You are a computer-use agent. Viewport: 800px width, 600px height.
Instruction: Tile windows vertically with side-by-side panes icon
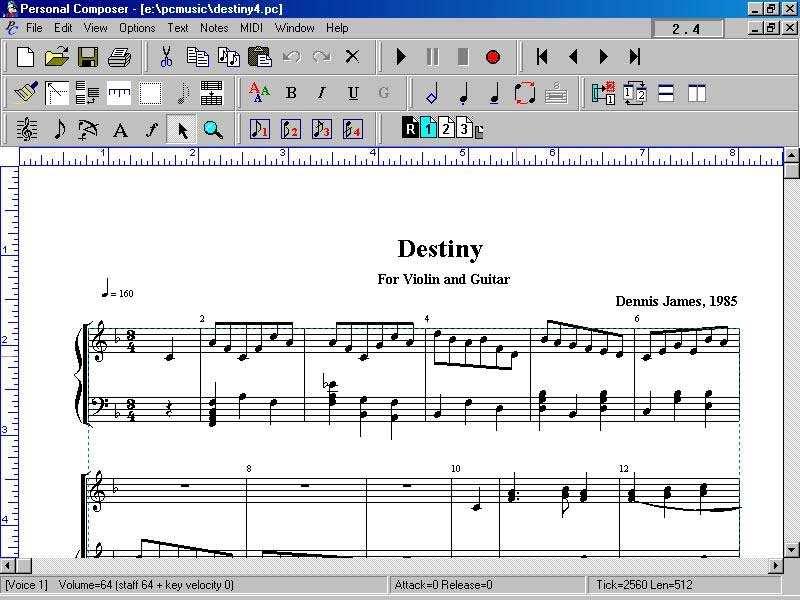pyautogui.click(x=697, y=93)
